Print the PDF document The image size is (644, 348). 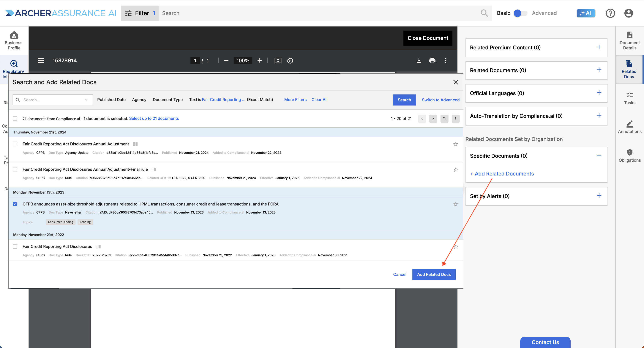pos(432,60)
